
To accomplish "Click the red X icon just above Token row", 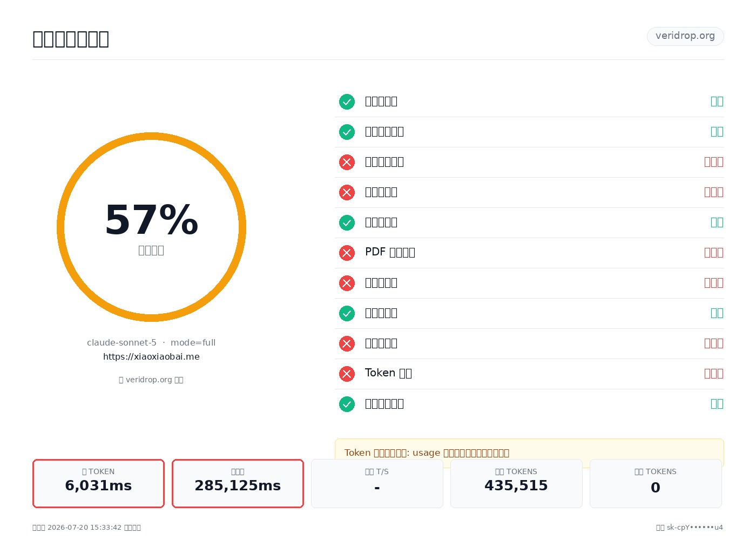I will tap(347, 343).
